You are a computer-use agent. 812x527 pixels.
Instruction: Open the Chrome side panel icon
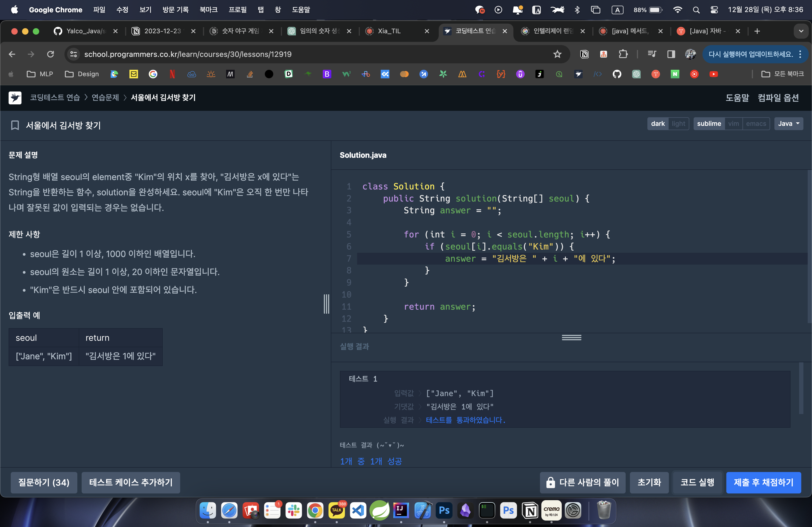671,54
